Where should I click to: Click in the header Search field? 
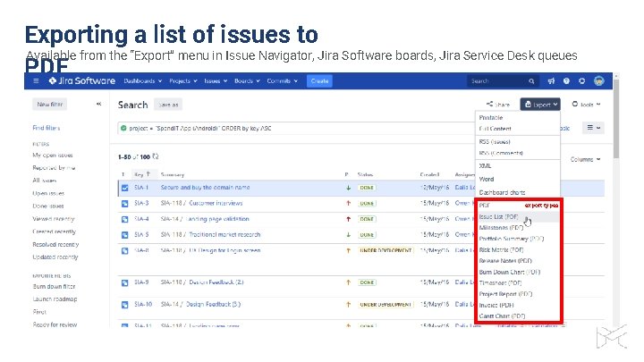point(503,81)
